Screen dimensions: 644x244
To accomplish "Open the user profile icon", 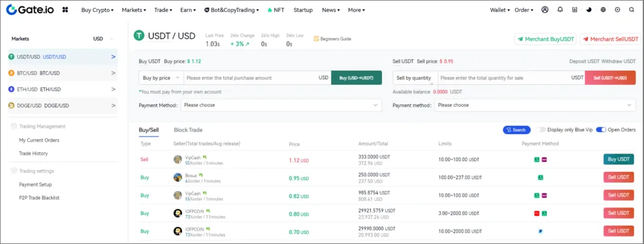I will (545, 10).
